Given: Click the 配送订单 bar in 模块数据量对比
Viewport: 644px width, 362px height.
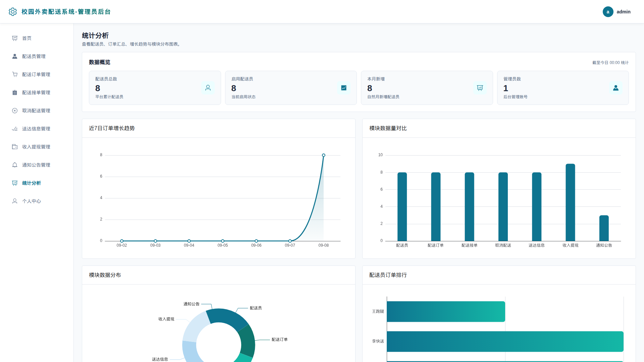Looking at the screenshot, I should (436, 206).
